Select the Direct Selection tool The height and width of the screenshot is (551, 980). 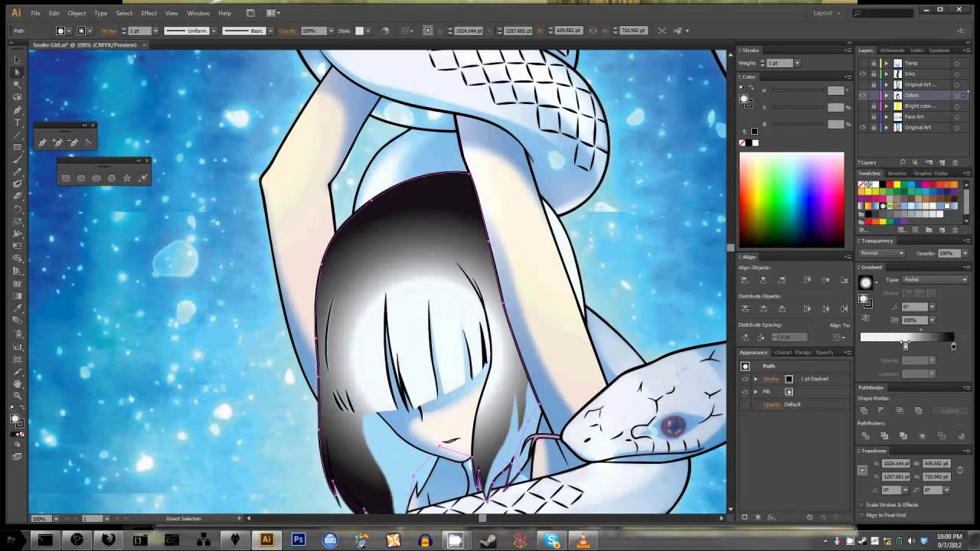tap(17, 73)
